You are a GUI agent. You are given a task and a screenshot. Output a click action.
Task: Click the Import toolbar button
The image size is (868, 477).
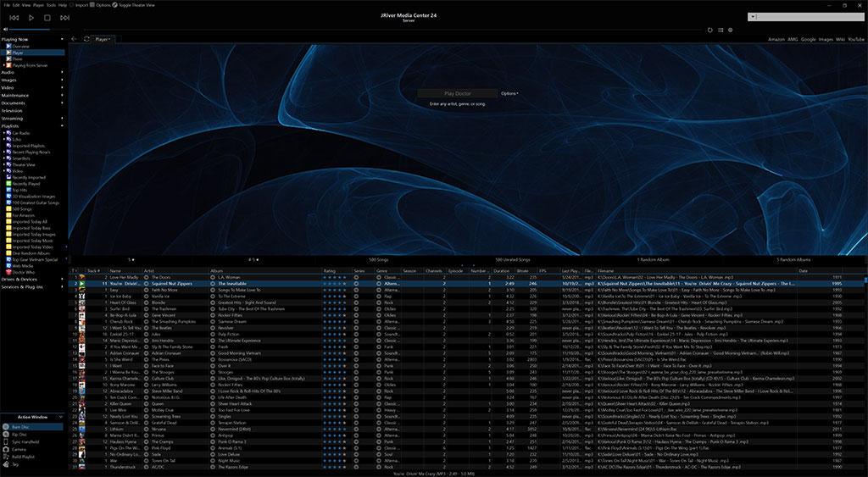pos(79,5)
